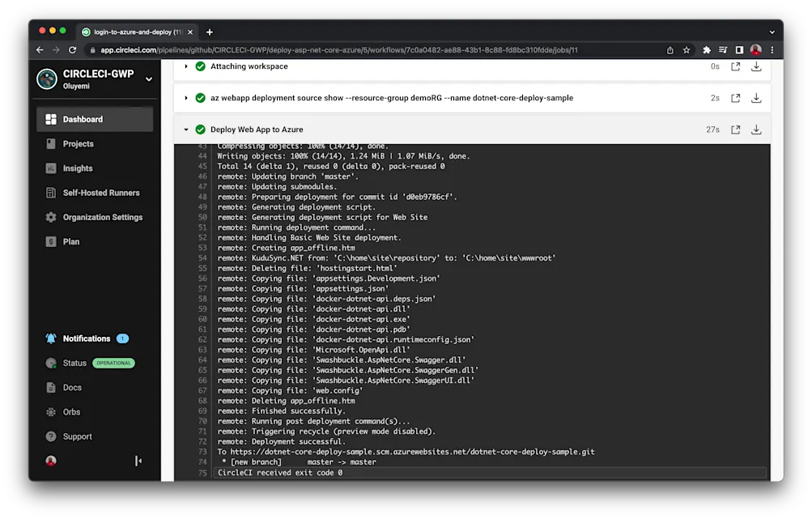Toggle browser side panel icon
This screenshot has width=812, height=519.
tap(739, 49)
